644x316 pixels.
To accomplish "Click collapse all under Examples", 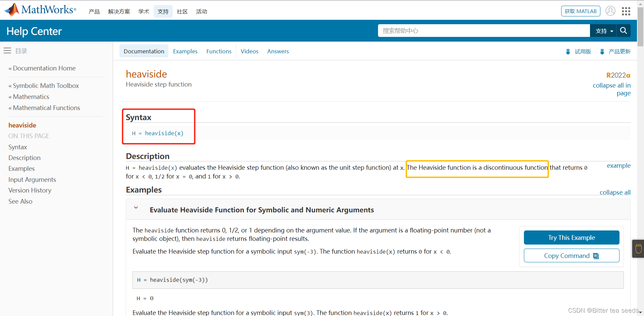I will [x=615, y=192].
